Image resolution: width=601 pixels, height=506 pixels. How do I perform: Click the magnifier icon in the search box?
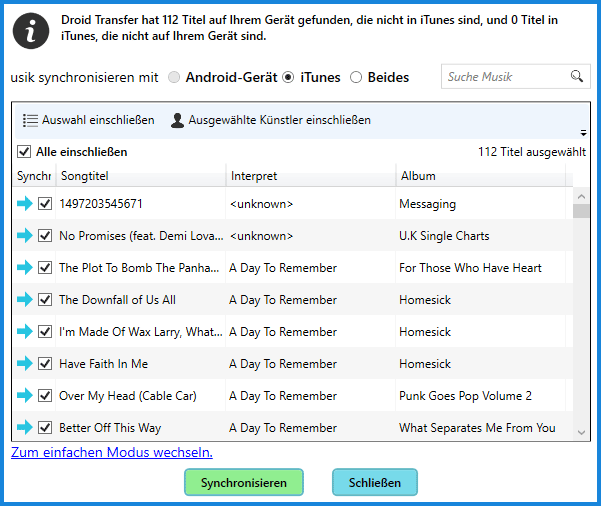(x=576, y=76)
